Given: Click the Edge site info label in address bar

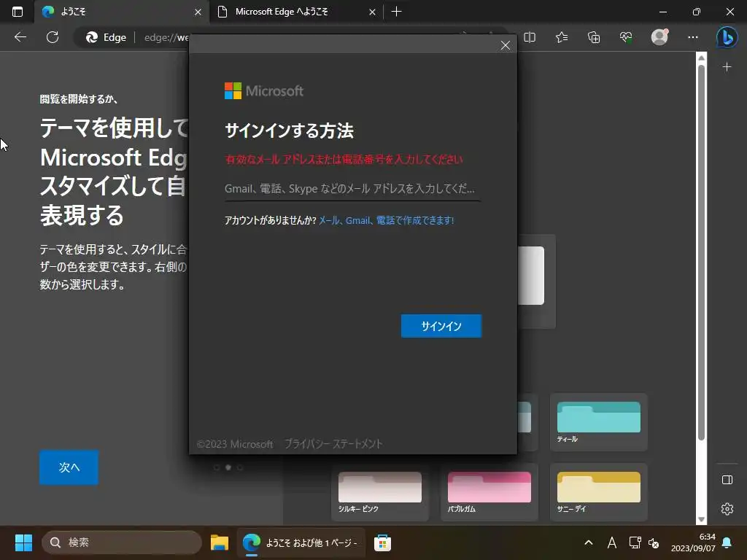Looking at the screenshot, I should (106, 37).
